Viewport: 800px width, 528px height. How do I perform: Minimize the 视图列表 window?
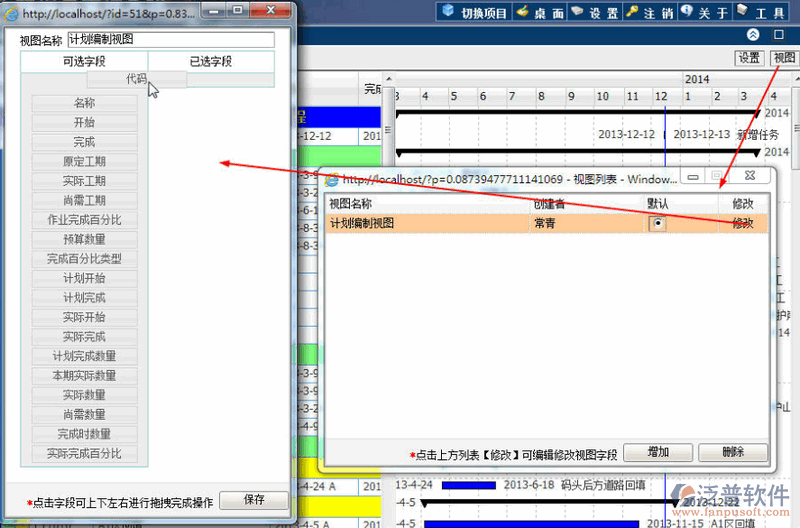coord(693,177)
